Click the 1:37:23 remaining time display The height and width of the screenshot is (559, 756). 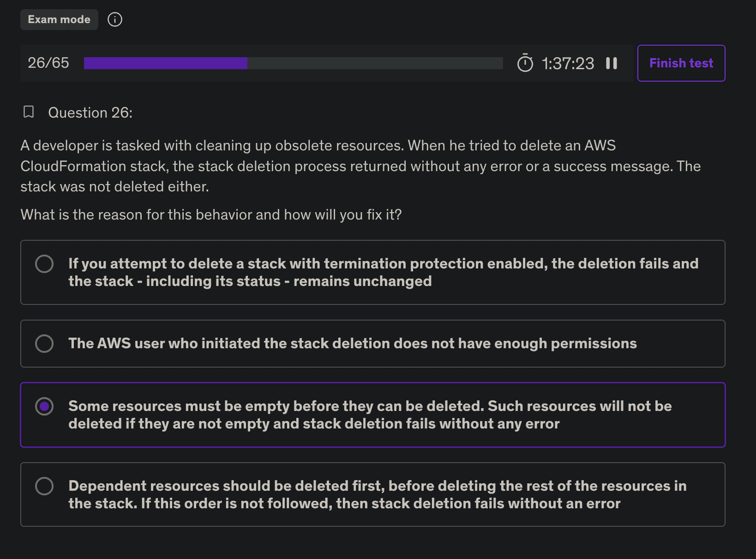pyautogui.click(x=568, y=64)
